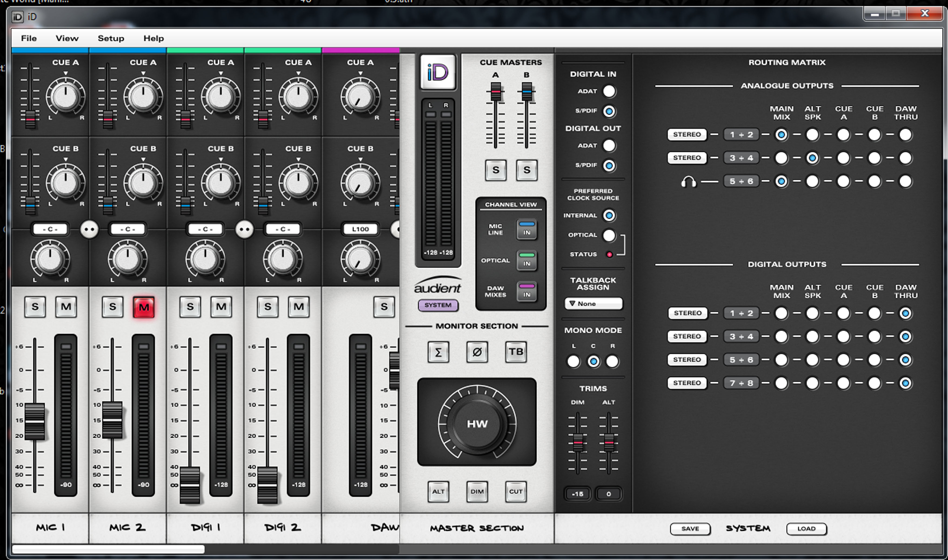Click the MIC 1 pan value field -C-
The image size is (948, 560).
(x=50, y=229)
